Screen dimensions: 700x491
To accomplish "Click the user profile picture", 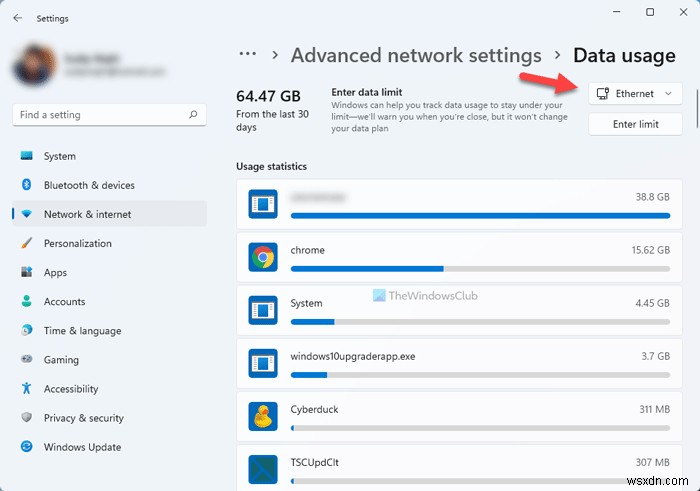I will tap(35, 65).
